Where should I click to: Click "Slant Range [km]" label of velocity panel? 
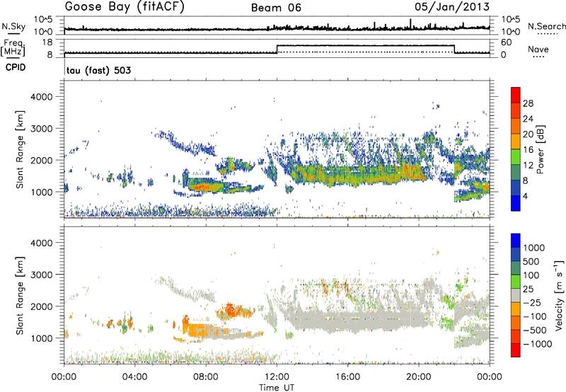pos(20,295)
